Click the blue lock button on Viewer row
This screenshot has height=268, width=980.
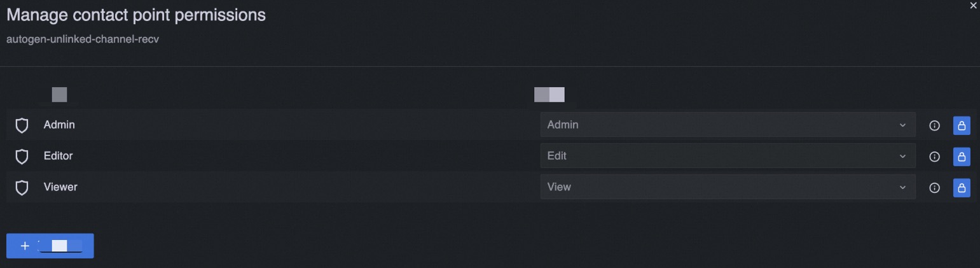tap(961, 187)
